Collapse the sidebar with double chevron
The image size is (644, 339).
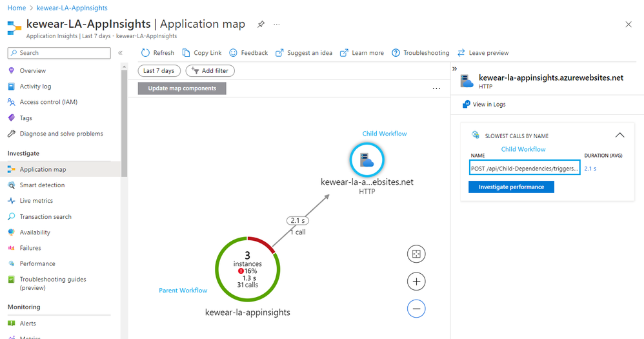120,52
